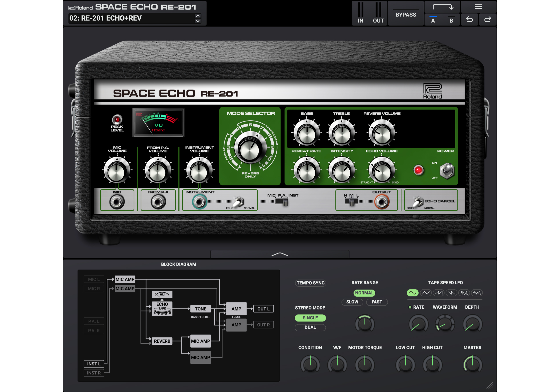Set rate range to NORMAL

[364, 293]
